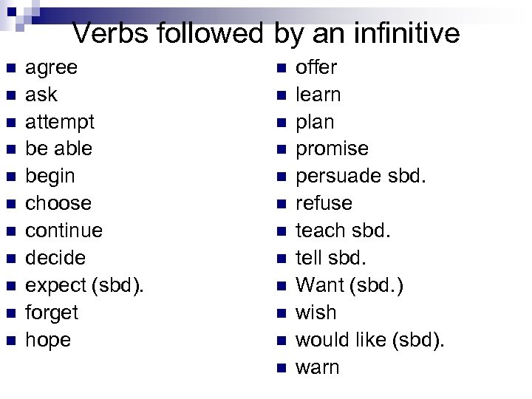Click on the word 'forget'
Viewport: 532px width, 399px height.
point(52,313)
